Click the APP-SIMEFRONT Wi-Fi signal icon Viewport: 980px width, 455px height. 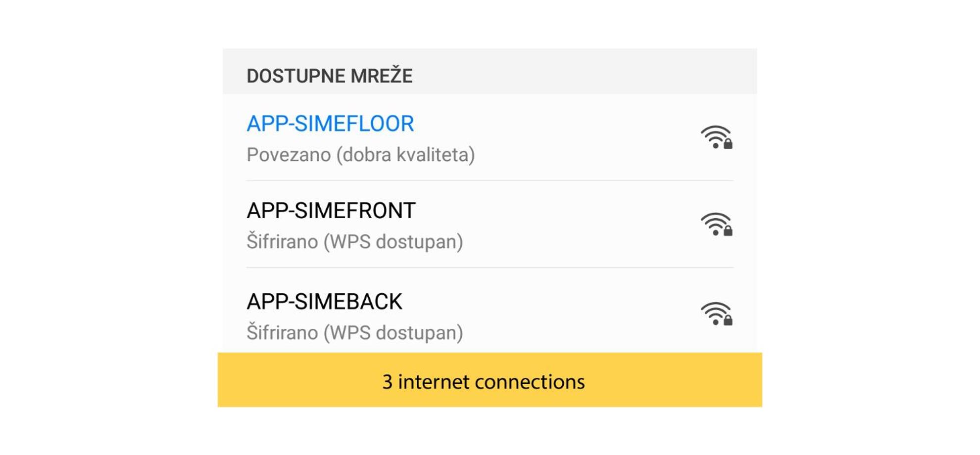[716, 224]
